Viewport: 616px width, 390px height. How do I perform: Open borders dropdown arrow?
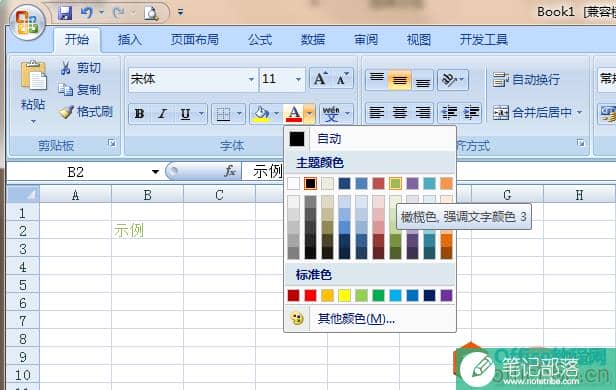click(x=239, y=114)
